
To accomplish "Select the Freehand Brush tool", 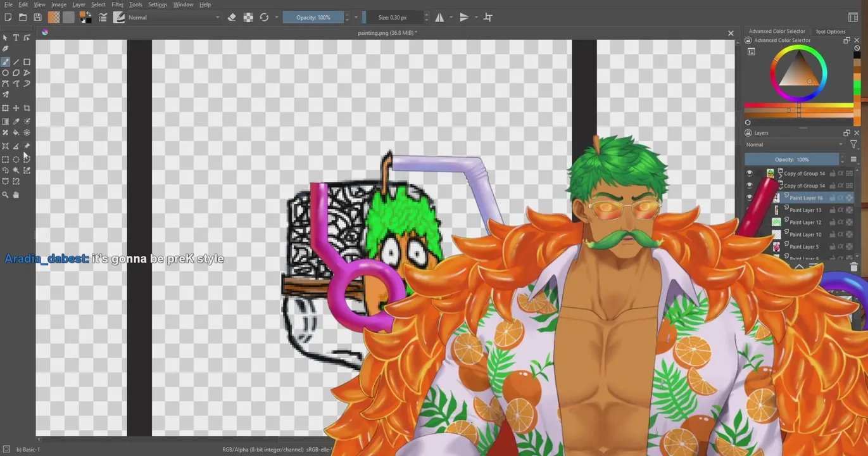I will (x=6, y=62).
